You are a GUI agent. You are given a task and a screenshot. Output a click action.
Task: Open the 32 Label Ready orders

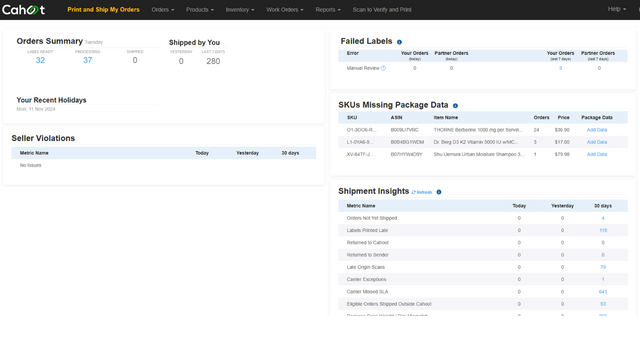40,60
